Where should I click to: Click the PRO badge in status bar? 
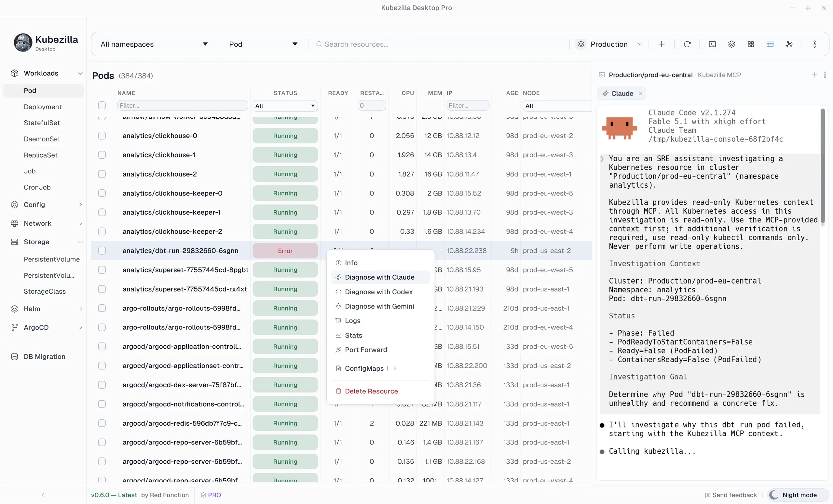pos(211,495)
